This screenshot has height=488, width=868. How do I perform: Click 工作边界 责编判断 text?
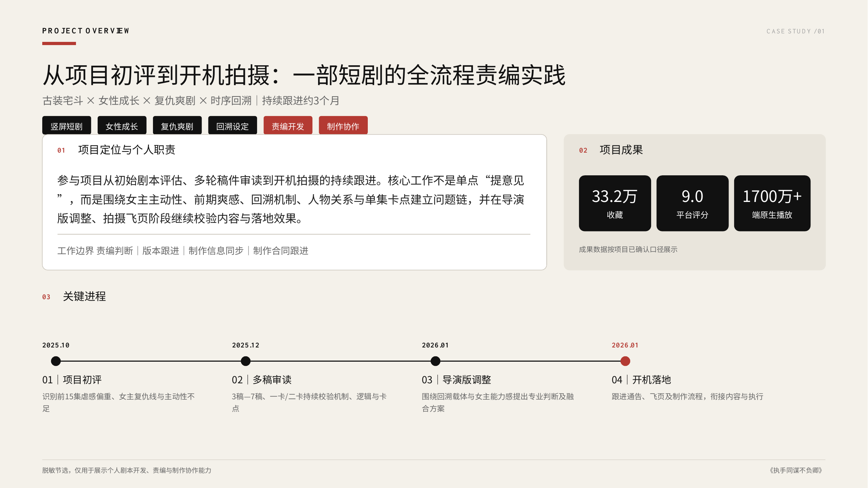coord(95,251)
